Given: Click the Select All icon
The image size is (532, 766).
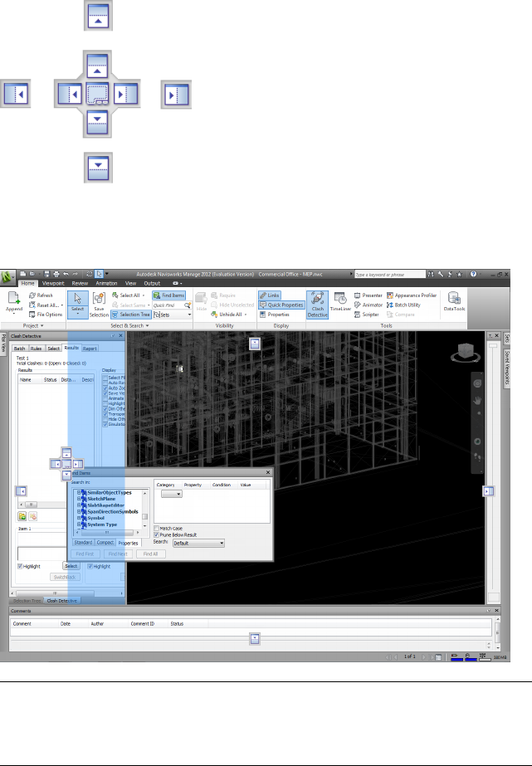Looking at the screenshot, I should (115, 295).
